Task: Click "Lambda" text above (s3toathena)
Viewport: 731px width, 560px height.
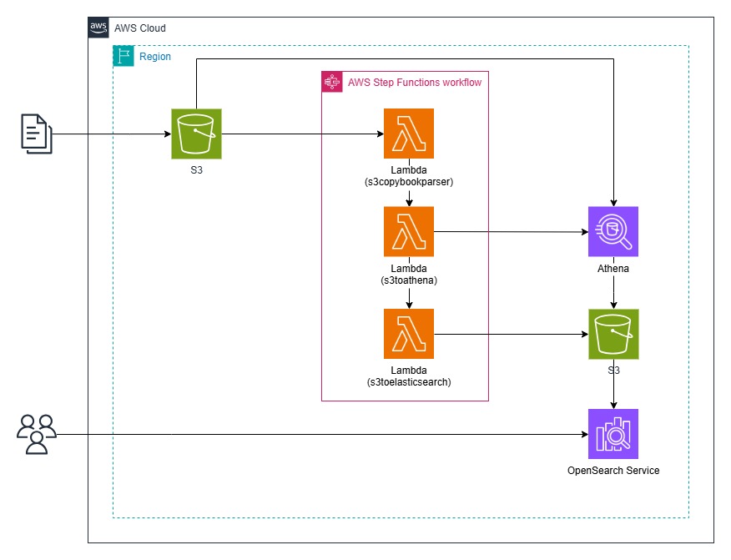Action: coord(409,269)
